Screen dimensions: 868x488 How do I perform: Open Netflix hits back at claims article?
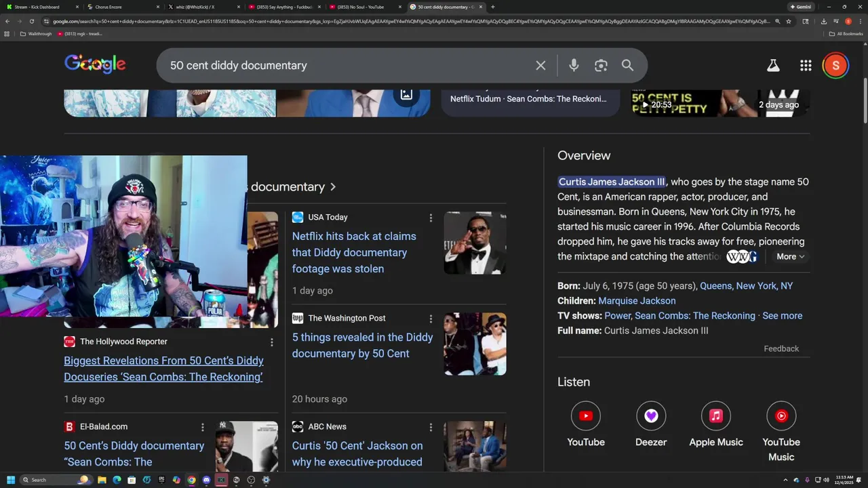pyautogui.click(x=354, y=252)
